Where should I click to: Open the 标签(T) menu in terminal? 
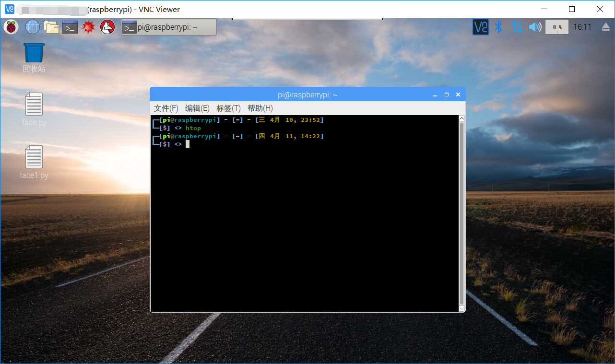pyautogui.click(x=228, y=108)
